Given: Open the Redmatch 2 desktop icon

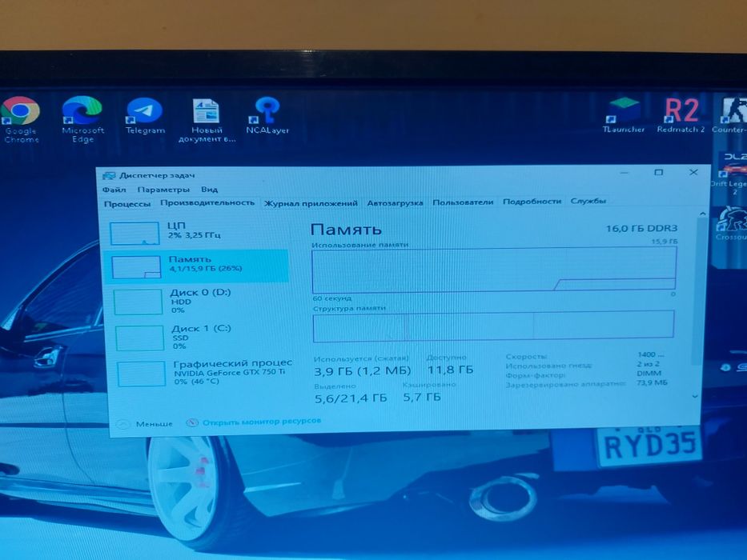Looking at the screenshot, I should click(x=681, y=115).
